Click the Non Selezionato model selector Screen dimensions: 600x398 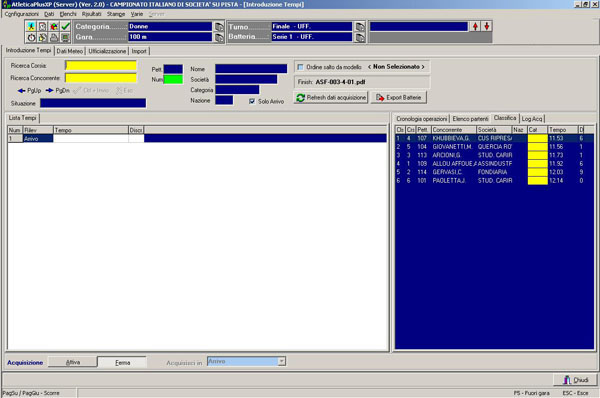point(396,67)
